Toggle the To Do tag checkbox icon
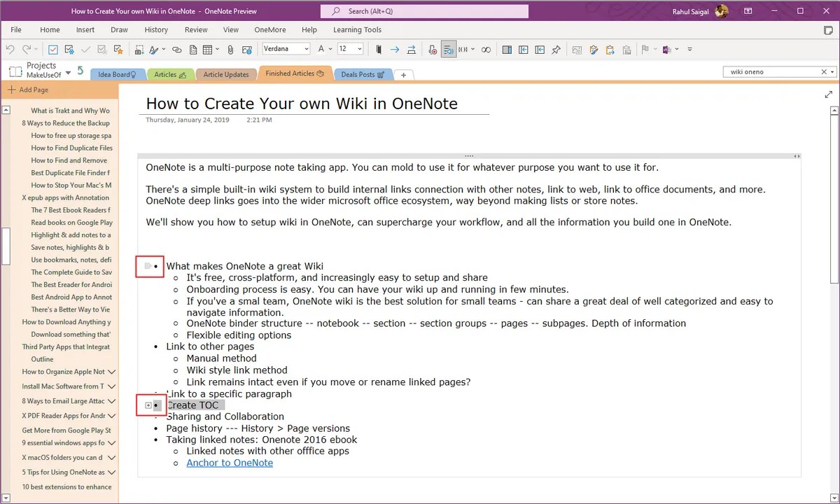The width and height of the screenshot is (840, 504). (52, 49)
